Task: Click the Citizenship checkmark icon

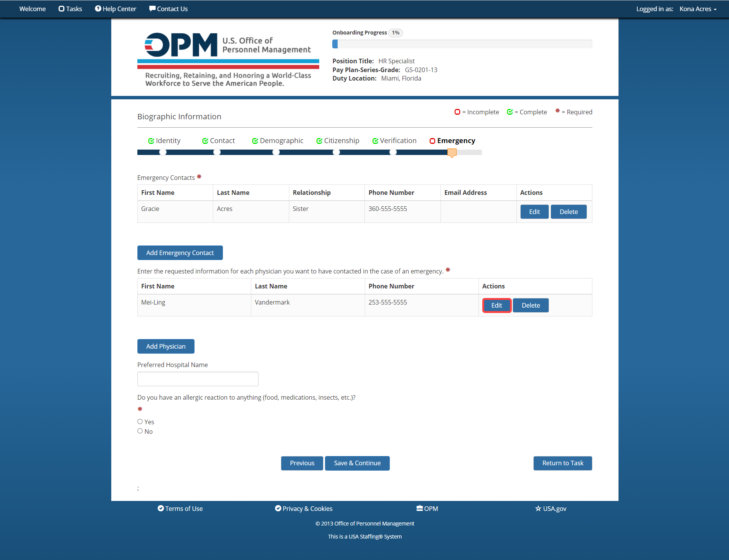Action: point(319,141)
